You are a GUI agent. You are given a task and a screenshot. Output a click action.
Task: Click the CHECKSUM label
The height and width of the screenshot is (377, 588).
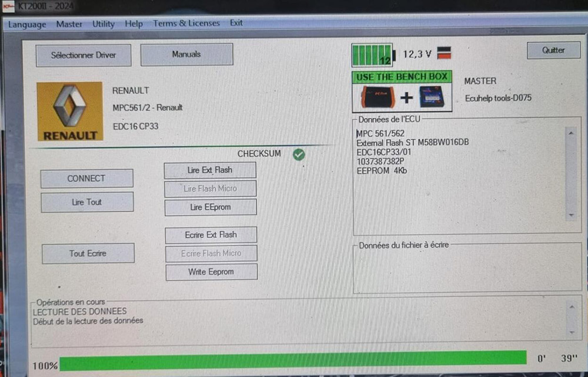click(259, 154)
